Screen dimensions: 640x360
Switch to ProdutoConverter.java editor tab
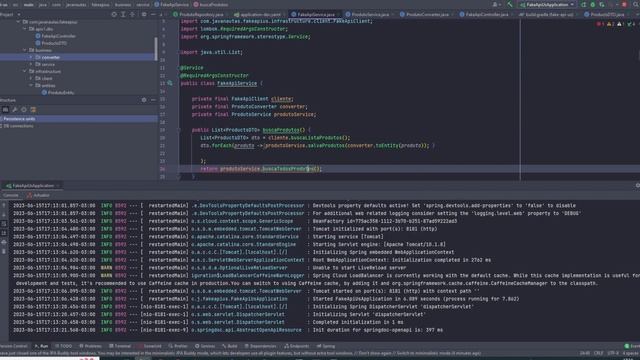click(424, 14)
